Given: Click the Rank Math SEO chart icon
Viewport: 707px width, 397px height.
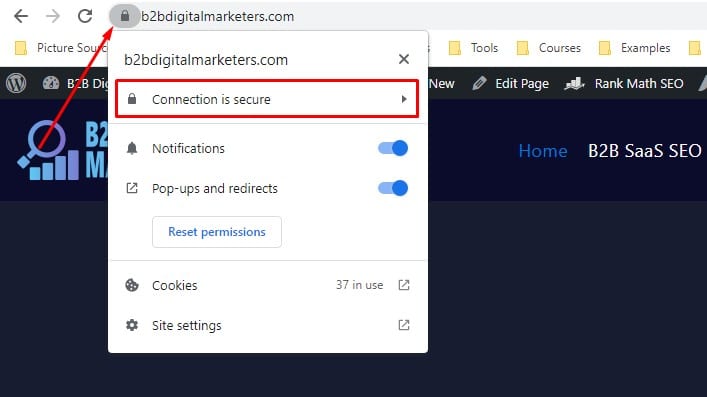Looking at the screenshot, I should pyautogui.click(x=574, y=83).
